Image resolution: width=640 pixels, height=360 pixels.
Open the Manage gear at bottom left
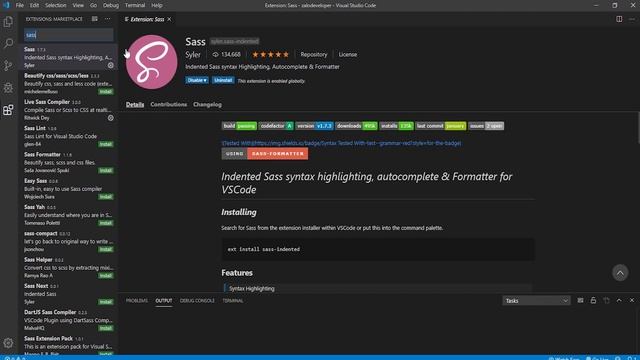click(8, 343)
